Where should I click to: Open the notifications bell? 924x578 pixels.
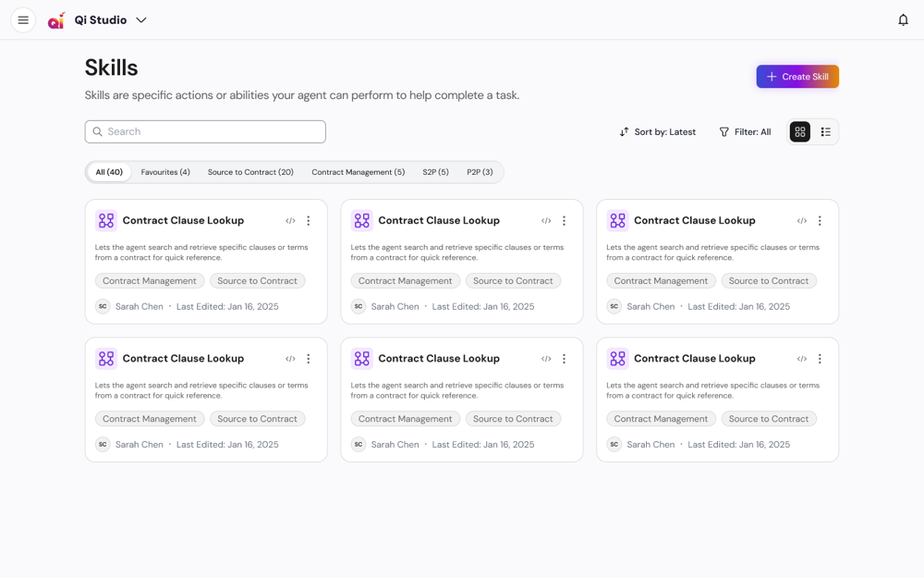(x=903, y=20)
